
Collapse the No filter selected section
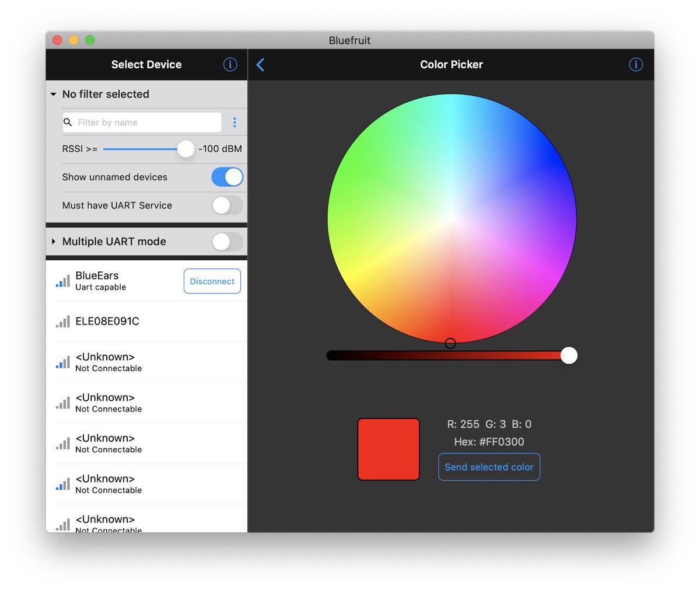point(54,95)
